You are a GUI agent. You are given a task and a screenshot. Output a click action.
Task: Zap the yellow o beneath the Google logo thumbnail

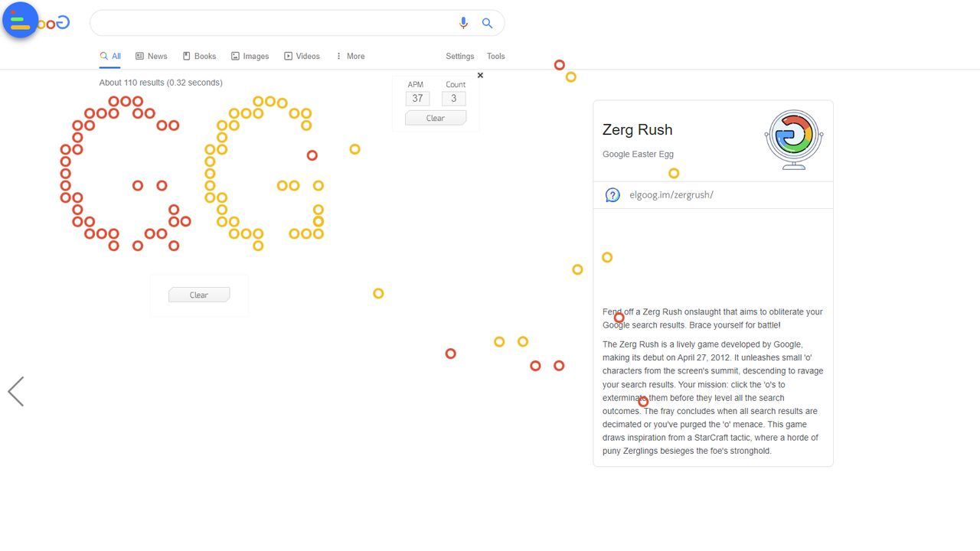pos(674,174)
